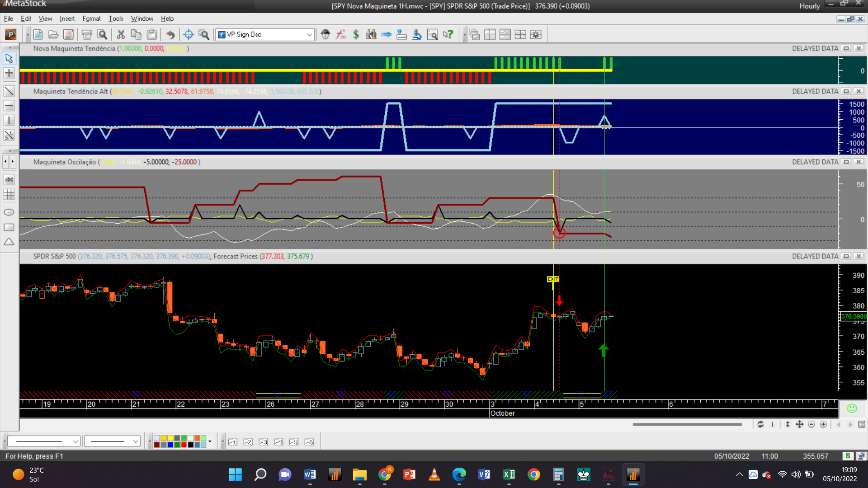868x488 pixels.
Task: Select the Ellipse drawing tool
Action: pos(9,212)
